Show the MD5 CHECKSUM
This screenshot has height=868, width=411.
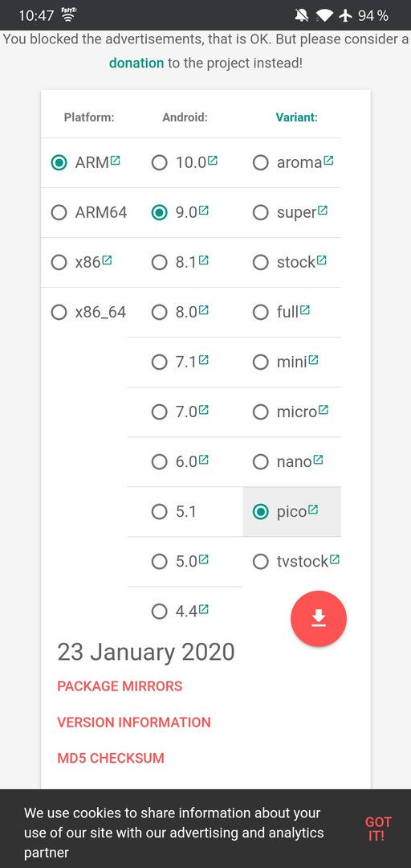pos(111,758)
